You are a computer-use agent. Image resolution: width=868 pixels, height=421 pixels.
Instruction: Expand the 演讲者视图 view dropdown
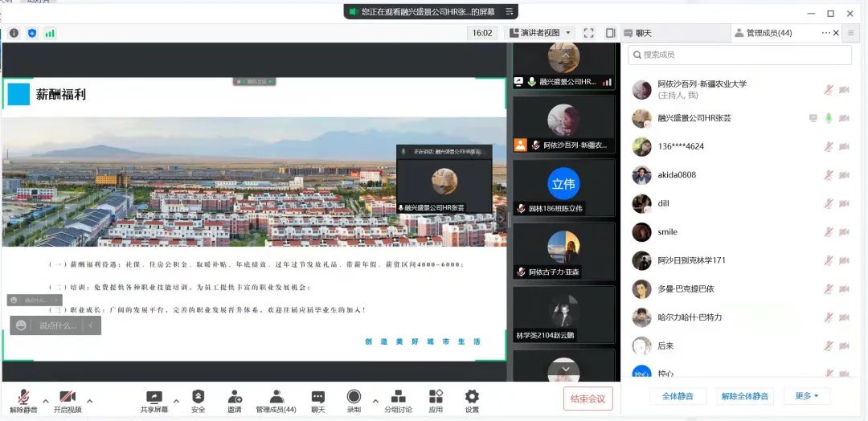point(539,33)
